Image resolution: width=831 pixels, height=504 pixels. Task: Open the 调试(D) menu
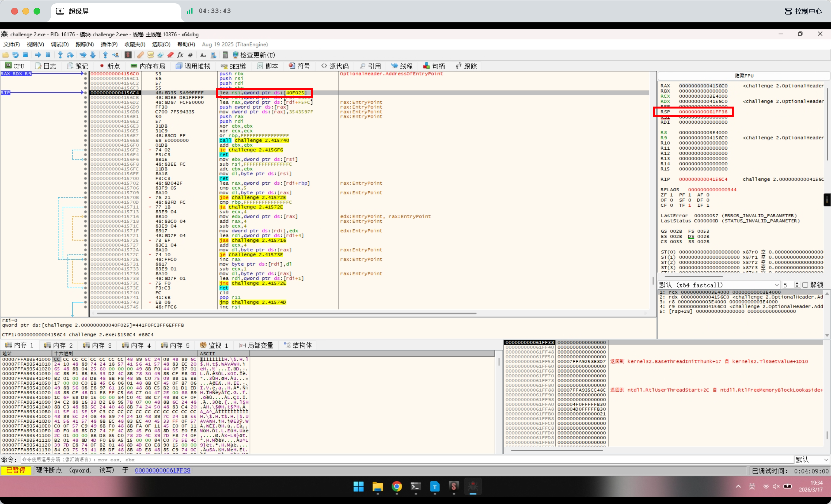click(x=60, y=44)
